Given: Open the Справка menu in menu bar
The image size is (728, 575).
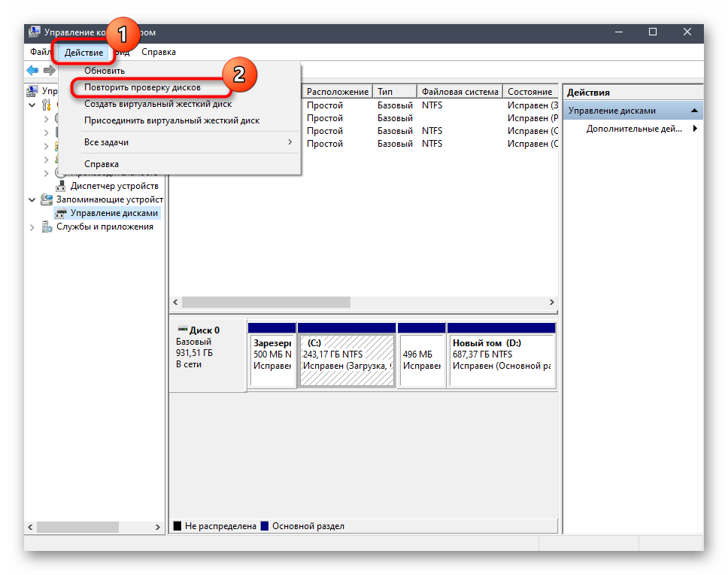Looking at the screenshot, I should 158,52.
